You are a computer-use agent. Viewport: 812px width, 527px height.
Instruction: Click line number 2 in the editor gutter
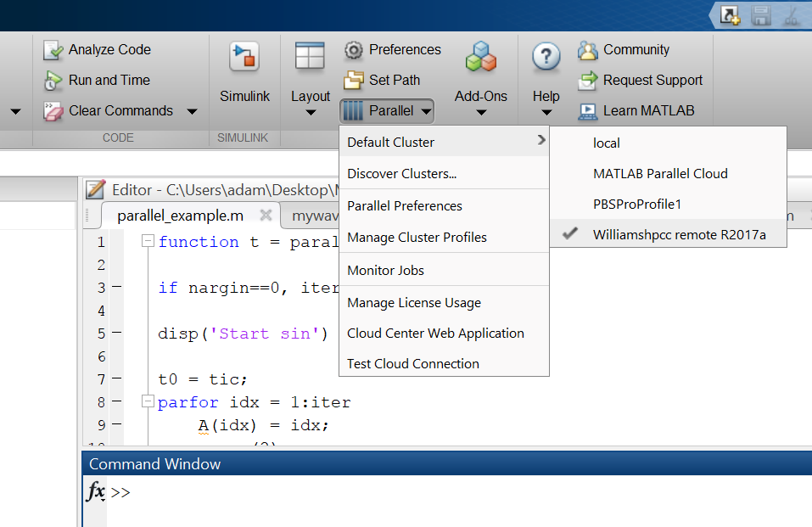[101, 265]
